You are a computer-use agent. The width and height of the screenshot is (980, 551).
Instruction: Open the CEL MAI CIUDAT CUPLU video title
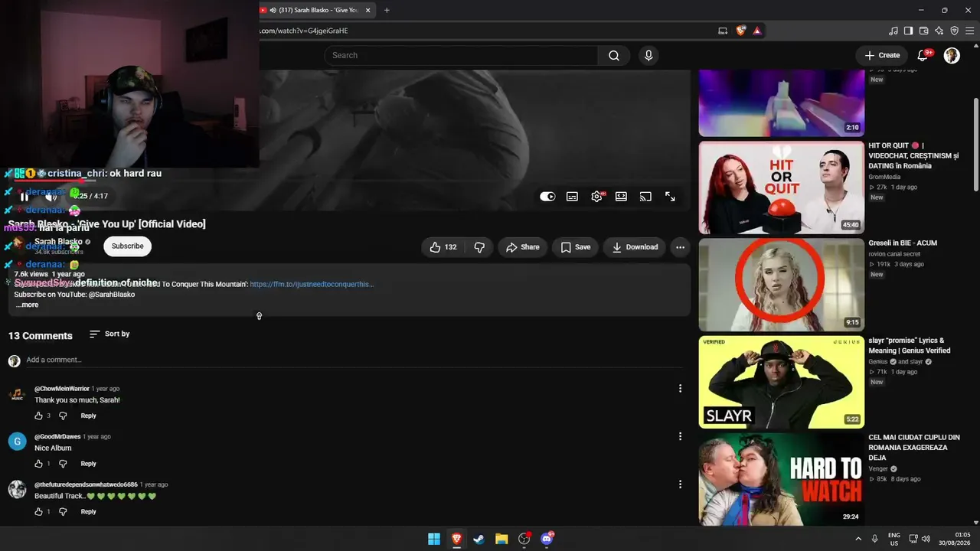coord(914,448)
